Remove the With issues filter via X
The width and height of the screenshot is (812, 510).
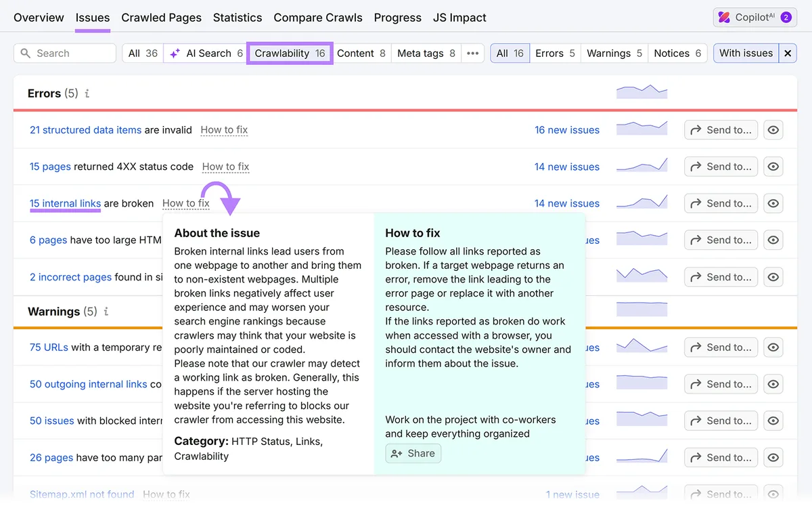pyautogui.click(x=788, y=54)
